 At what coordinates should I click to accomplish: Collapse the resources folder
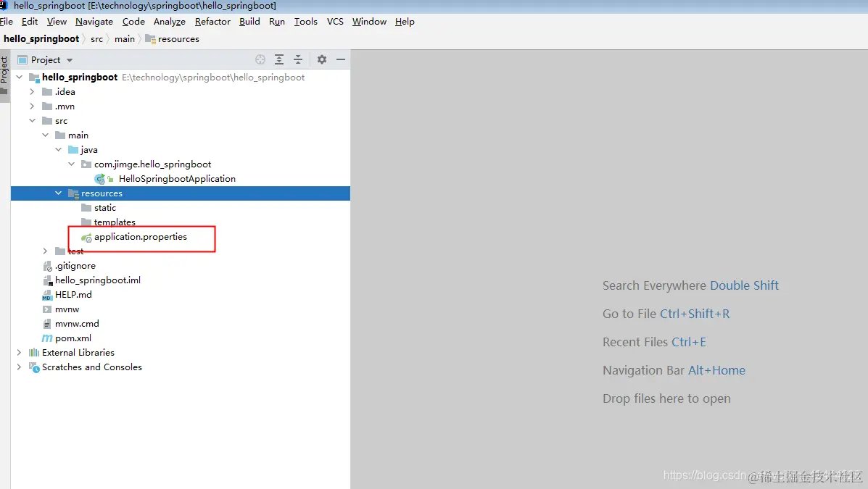pyautogui.click(x=58, y=193)
